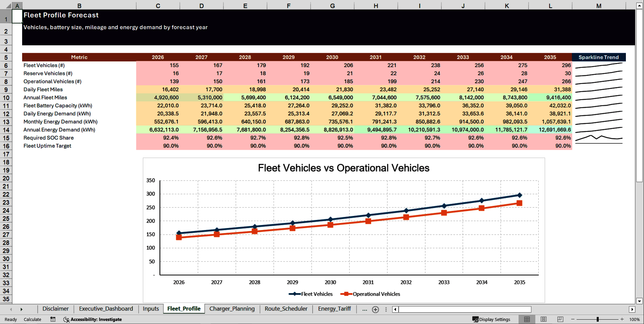Click previous sheet navigation arrow
The width and height of the screenshot is (644, 324).
pos(11,309)
